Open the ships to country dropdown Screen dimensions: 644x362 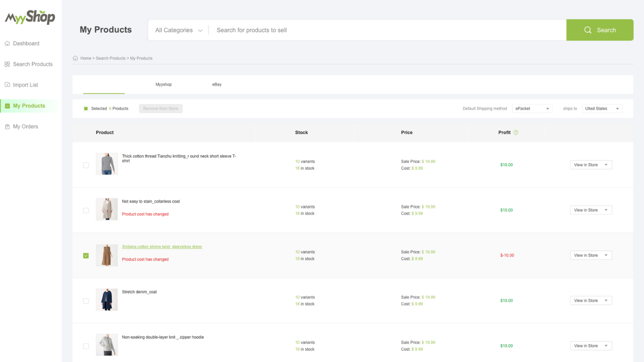[602, 109]
